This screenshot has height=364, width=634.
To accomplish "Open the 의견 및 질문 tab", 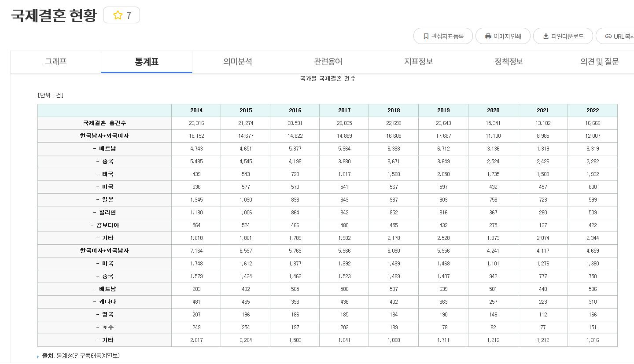I will tap(599, 62).
